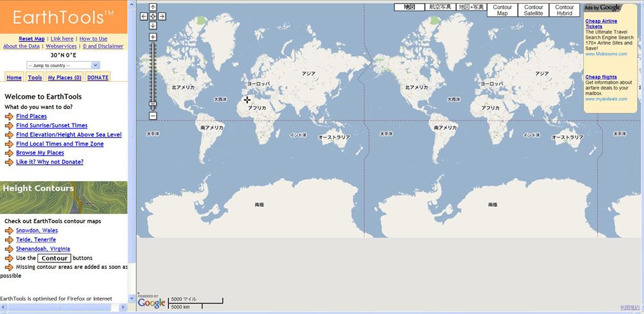Screen dimensions: 644x314
Task: Select the Contour Hybrid button
Action: click(564, 10)
